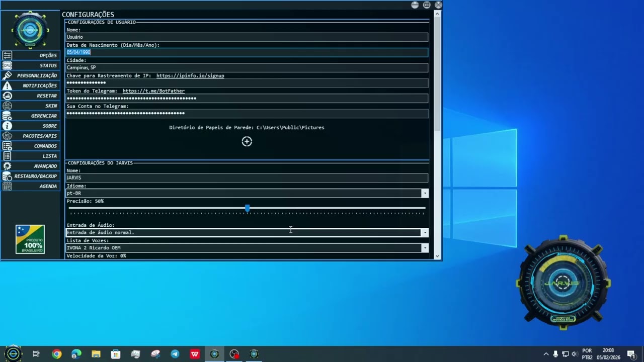Viewport: 644px width, 362px height.
Task: Open OPÇÕES via its sliders icon
Action: pos(7,55)
